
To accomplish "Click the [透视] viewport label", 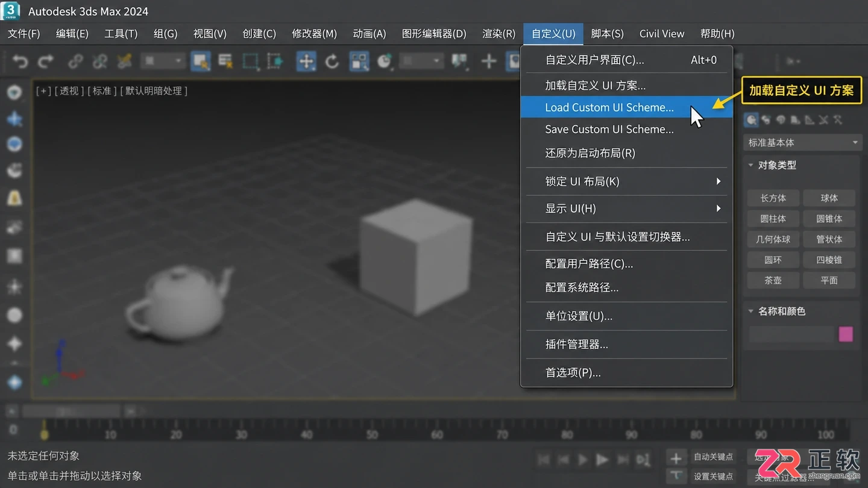I will tap(69, 91).
